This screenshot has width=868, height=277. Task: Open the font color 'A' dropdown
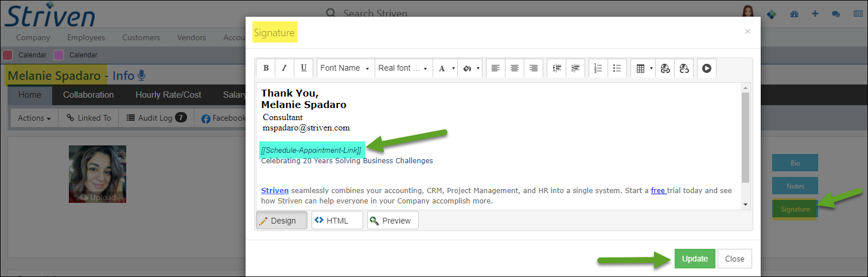point(445,68)
